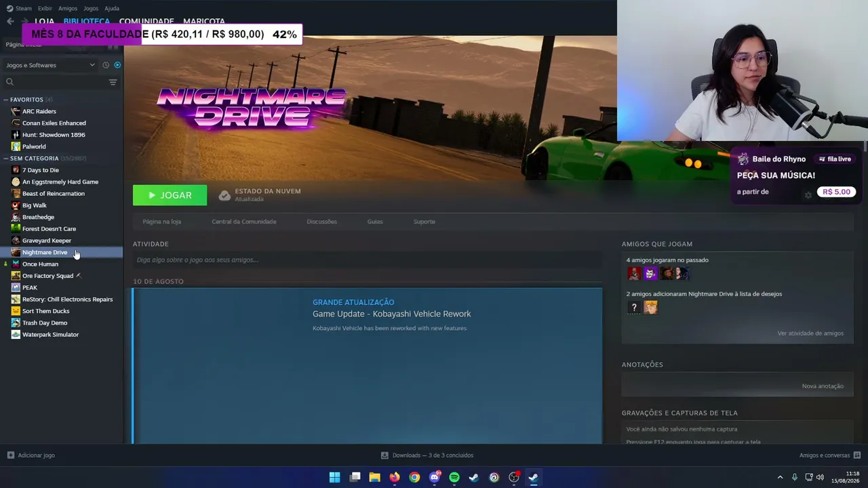
Task: Select Ore Factory Squad game icon
Action: point(16,276)
